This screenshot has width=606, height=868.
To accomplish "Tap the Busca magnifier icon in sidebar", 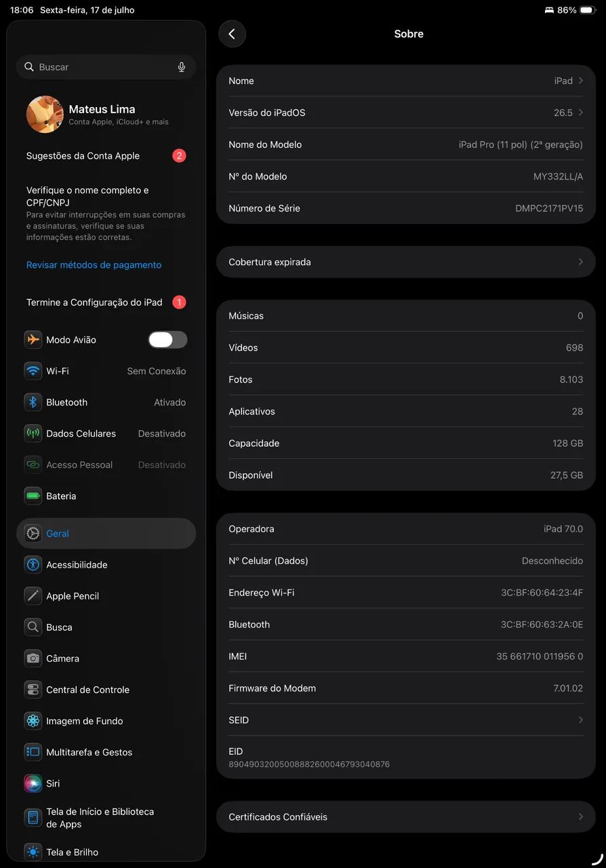I will coord(33,627).
